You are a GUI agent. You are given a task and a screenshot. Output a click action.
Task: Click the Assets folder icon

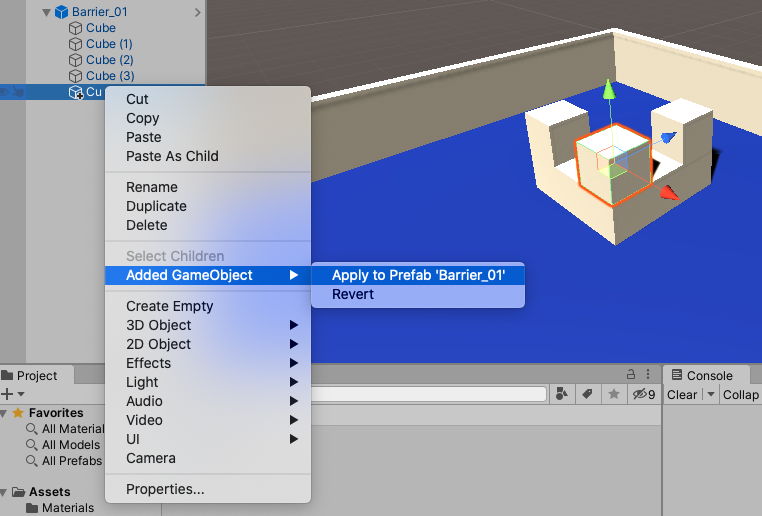coord(18,492)
